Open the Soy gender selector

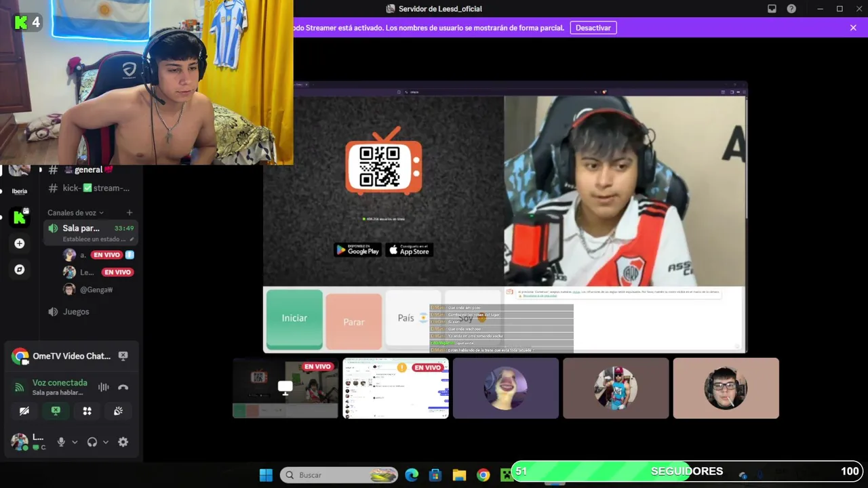click(x=472, y=318)
